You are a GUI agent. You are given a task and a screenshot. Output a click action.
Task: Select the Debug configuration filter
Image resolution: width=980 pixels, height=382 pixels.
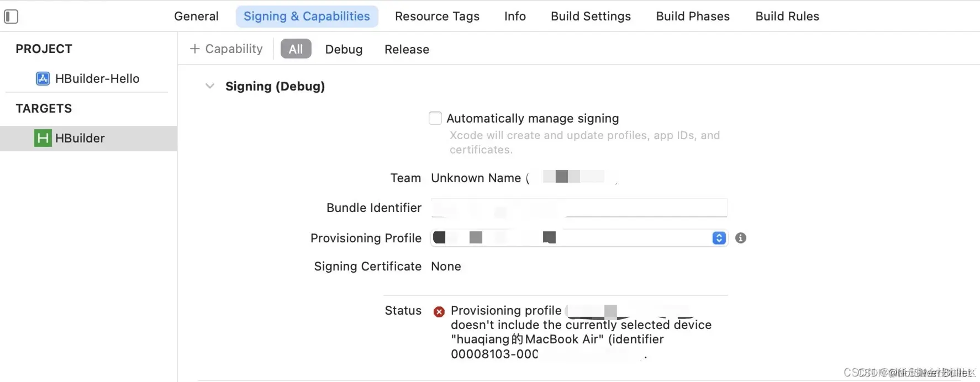point(344,49)
